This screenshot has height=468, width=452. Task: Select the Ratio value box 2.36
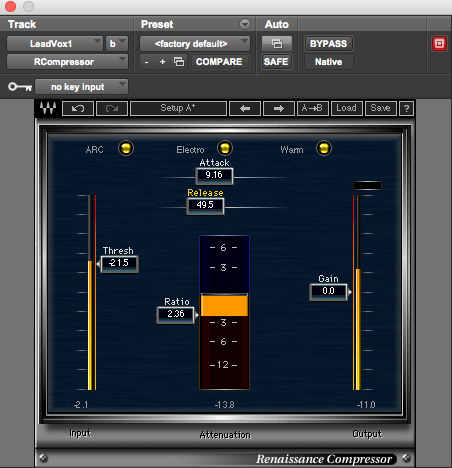[175, 314]
